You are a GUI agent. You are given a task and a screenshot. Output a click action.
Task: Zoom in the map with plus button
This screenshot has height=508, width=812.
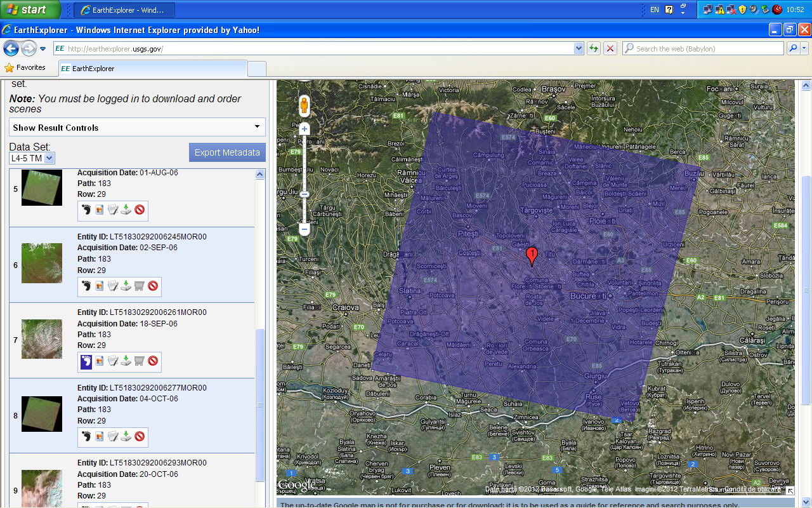point(304,129)
